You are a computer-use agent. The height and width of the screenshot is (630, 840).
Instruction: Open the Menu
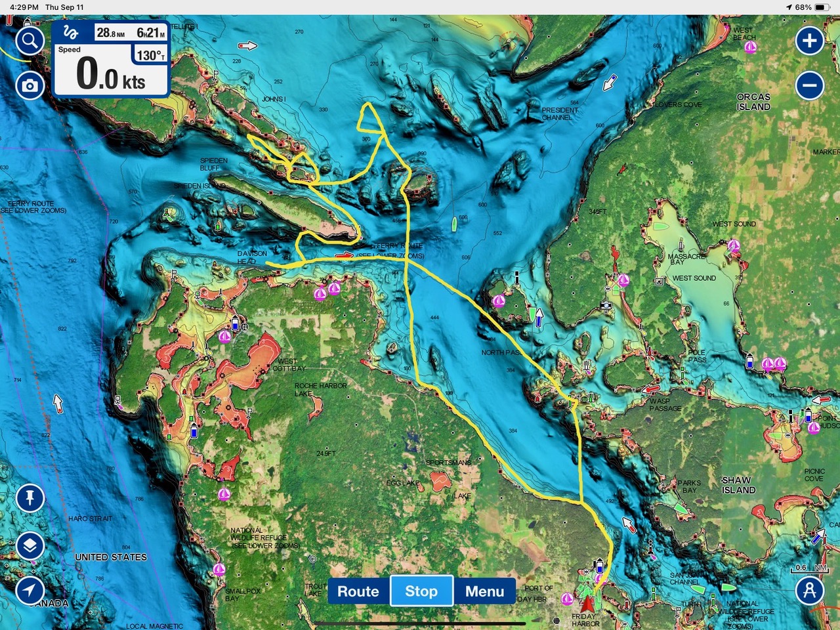point(484,591)
